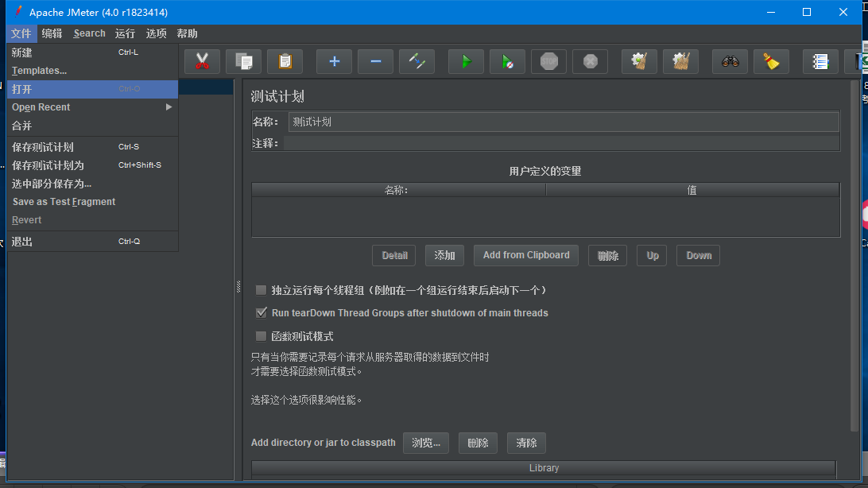Click the Clear All results icon

click(x=681, y=61)
